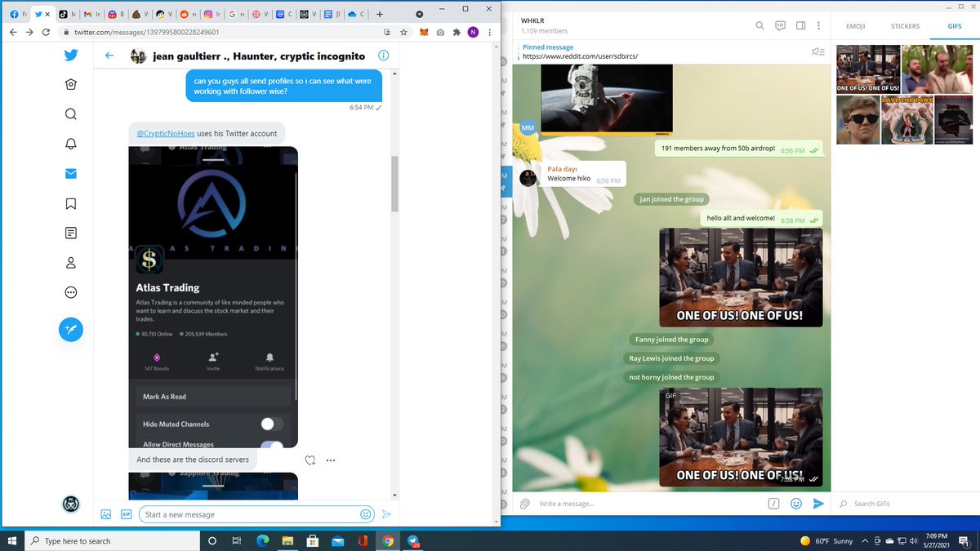Search in Telegram WHKLR chat

pos(759,26)
